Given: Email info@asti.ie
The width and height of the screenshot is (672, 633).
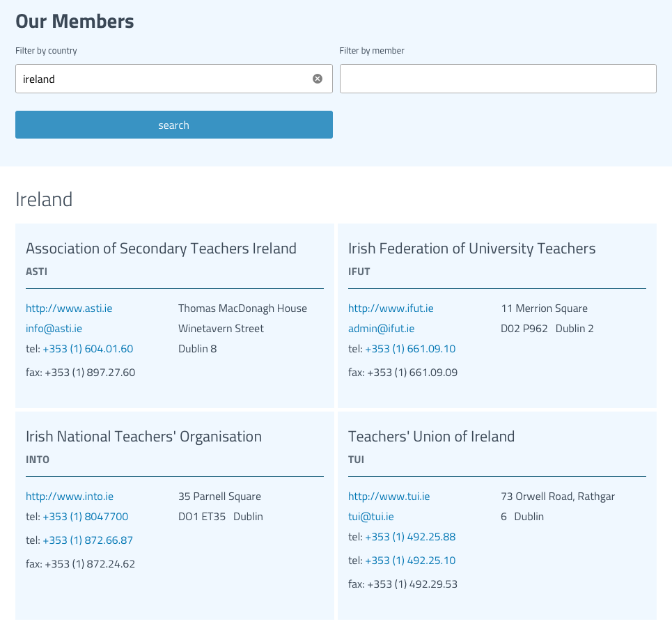Looking at the screenshot, I should (54, 329).
